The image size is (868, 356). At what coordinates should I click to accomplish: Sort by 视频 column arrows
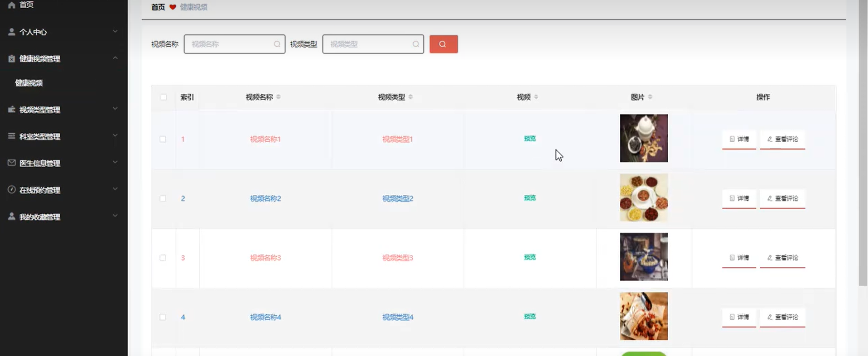536,97
